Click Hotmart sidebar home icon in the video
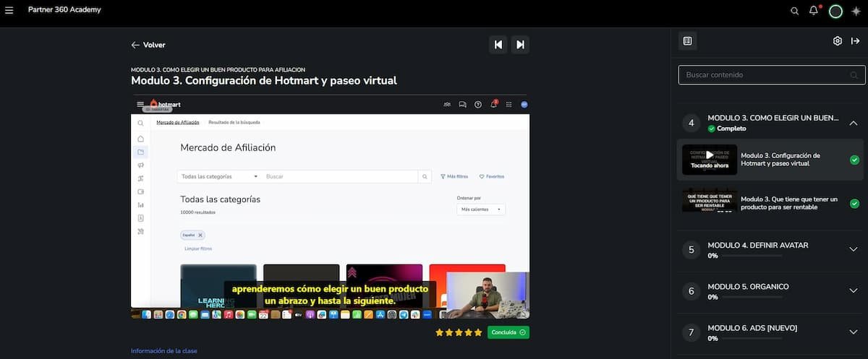868x359 pixels. pyautogui.click(x=140, y=139)
